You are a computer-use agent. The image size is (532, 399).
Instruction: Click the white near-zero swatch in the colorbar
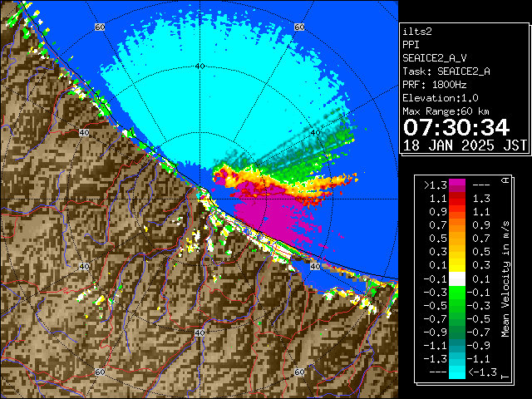[x=457, y=279]
